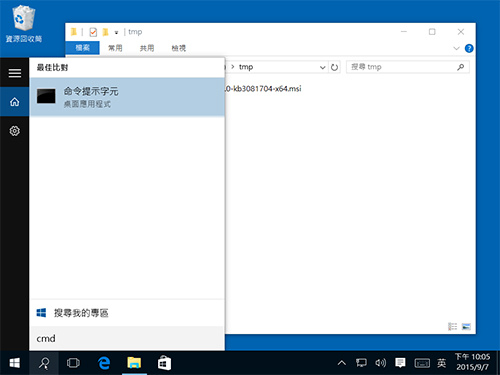Click Search my stuff Windows logo row
This screenshot has height=375, width=500.
[127, 313]
